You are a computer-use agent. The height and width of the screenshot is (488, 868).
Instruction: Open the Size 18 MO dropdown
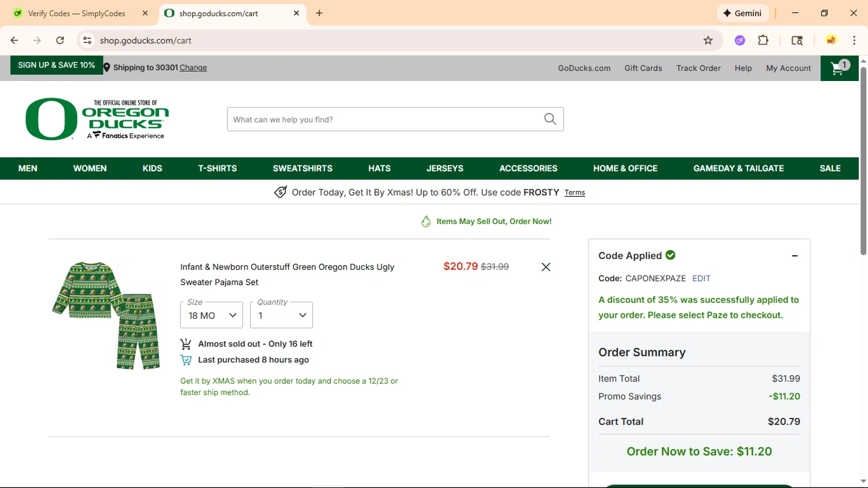point(211,315)
